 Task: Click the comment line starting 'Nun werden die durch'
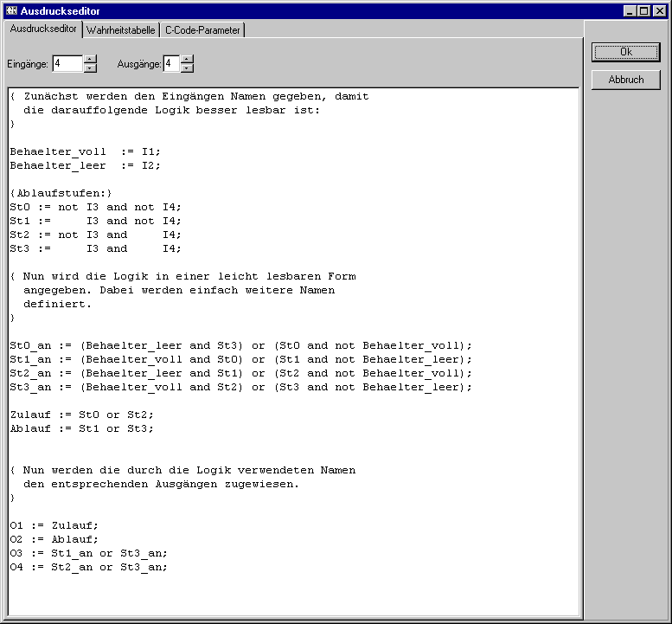click(x=183, y=470)
